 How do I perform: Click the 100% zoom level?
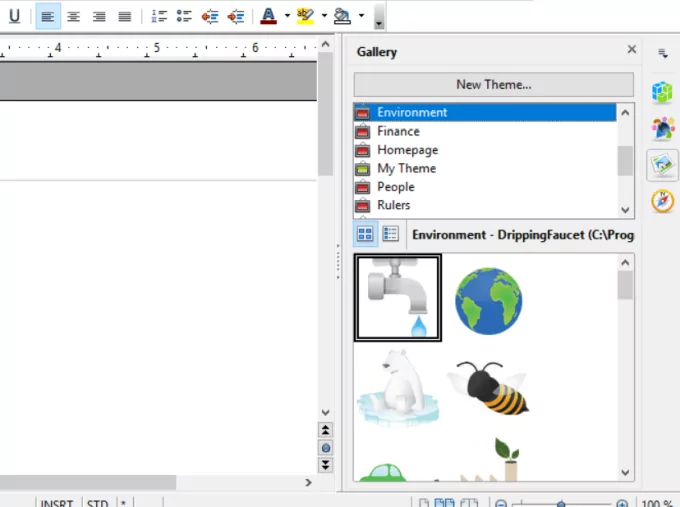[x=657, y=503]
